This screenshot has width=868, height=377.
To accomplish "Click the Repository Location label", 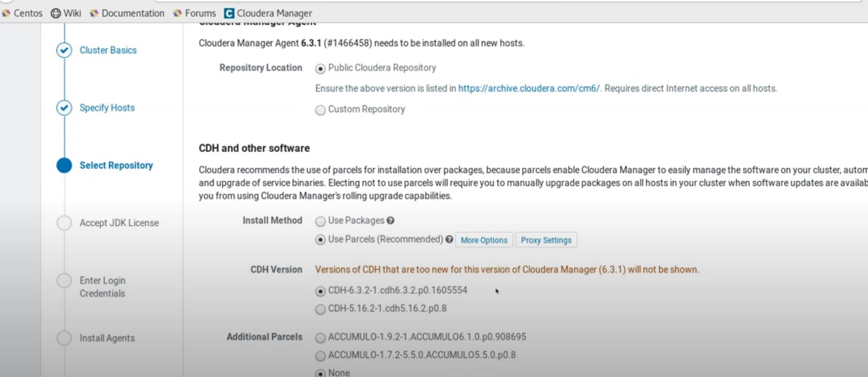I will tap(260, 68).
